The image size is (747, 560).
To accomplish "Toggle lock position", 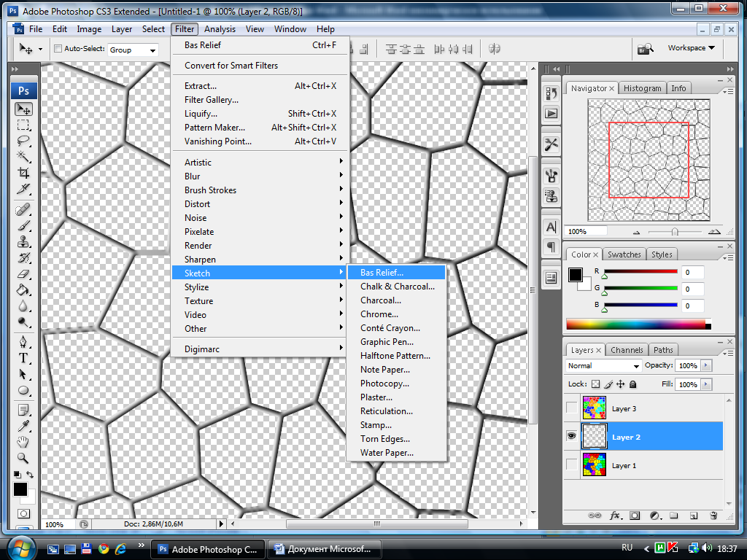I will pyautogui.click(x=620, y=384).
